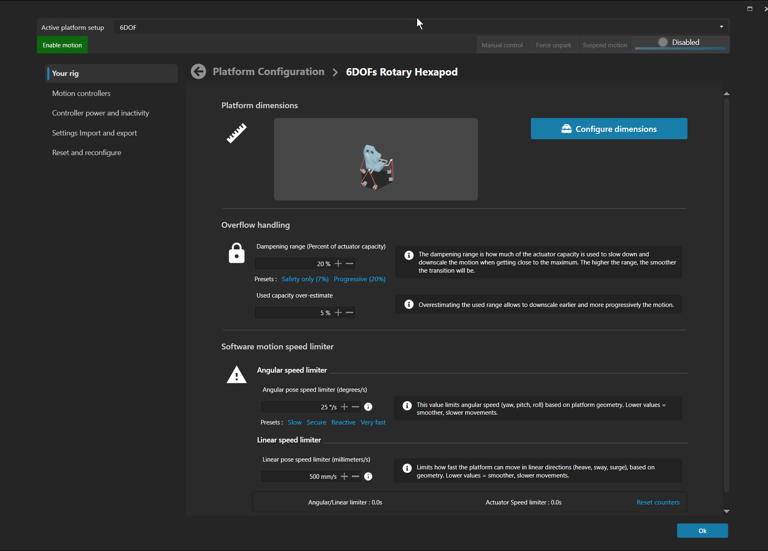Click Actuator Speed limiter : 0.0s counter

coord(524,503)
